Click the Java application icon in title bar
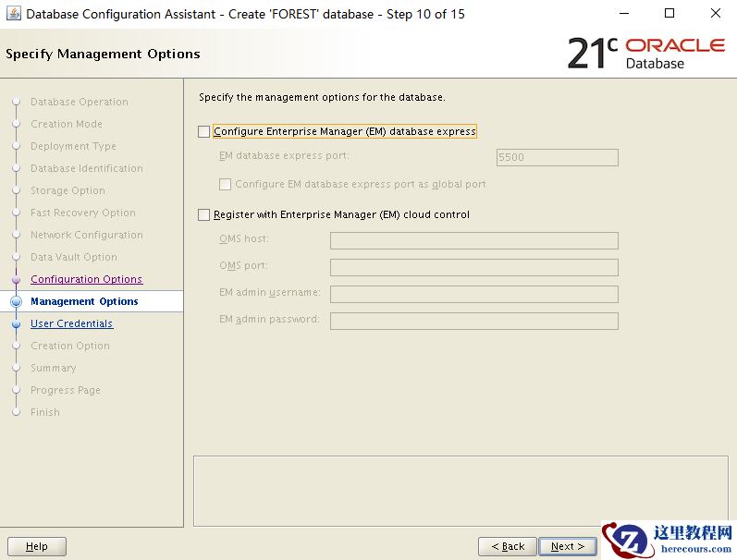737x560 pixels. tap(14, 14)
